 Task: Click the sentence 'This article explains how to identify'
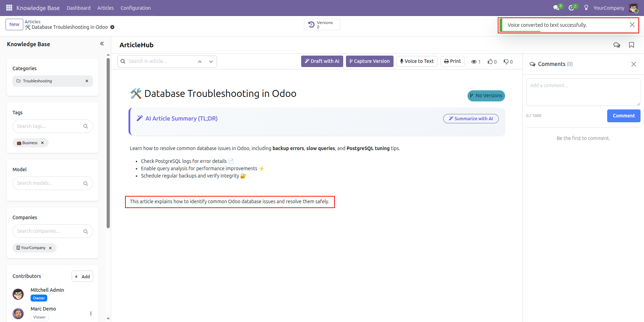tap(230, 201)
